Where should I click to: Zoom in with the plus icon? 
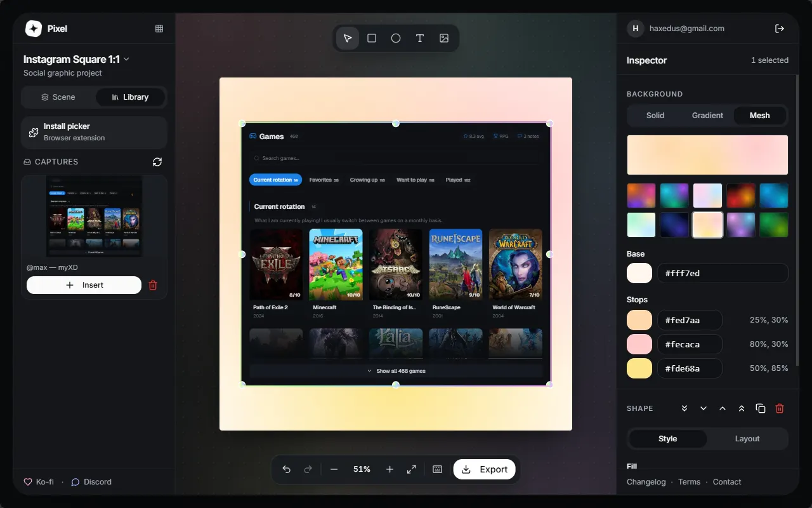(x=390, y=469)
